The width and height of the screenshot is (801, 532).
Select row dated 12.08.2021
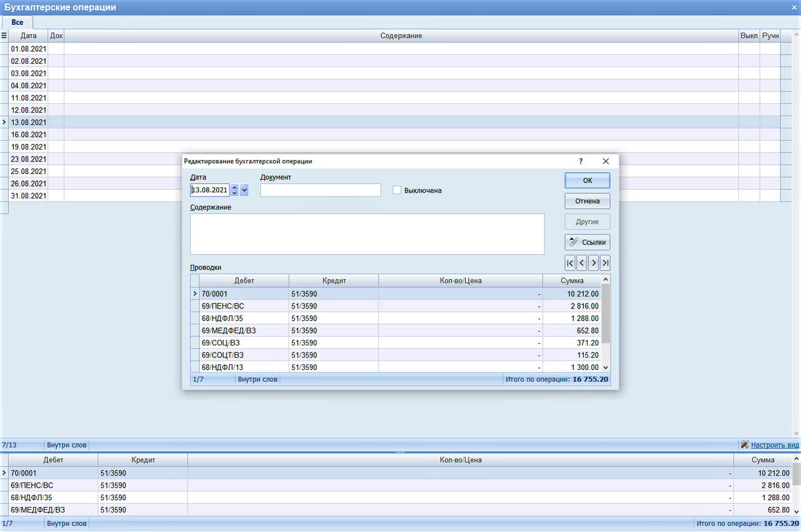coord(395,110)
